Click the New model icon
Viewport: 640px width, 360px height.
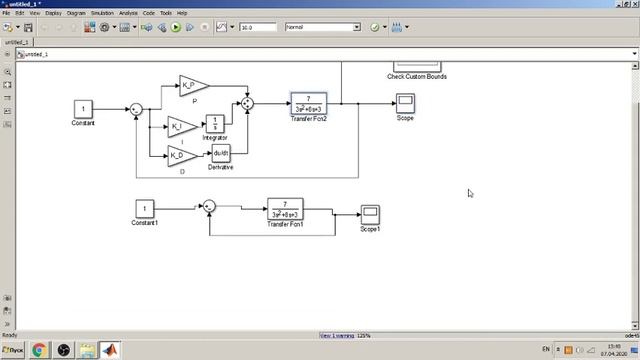pos(7,27)
